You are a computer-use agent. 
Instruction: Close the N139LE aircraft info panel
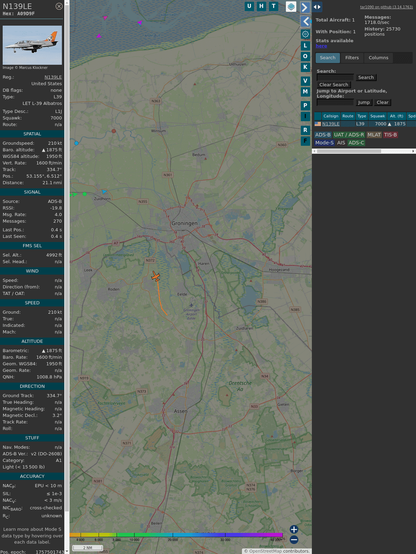(59, 6)
